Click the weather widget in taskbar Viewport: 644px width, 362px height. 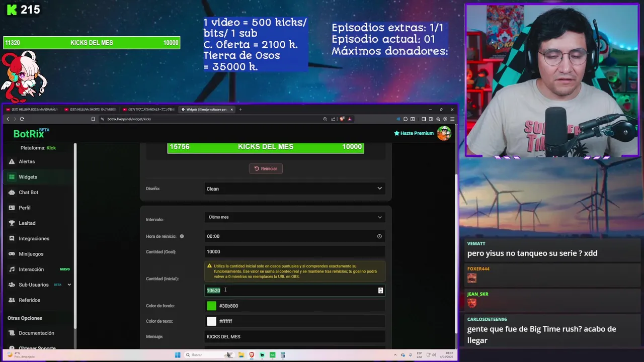20,355
